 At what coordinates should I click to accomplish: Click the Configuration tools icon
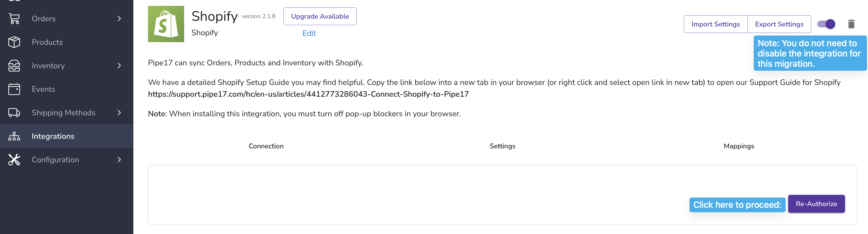[14, 160]
